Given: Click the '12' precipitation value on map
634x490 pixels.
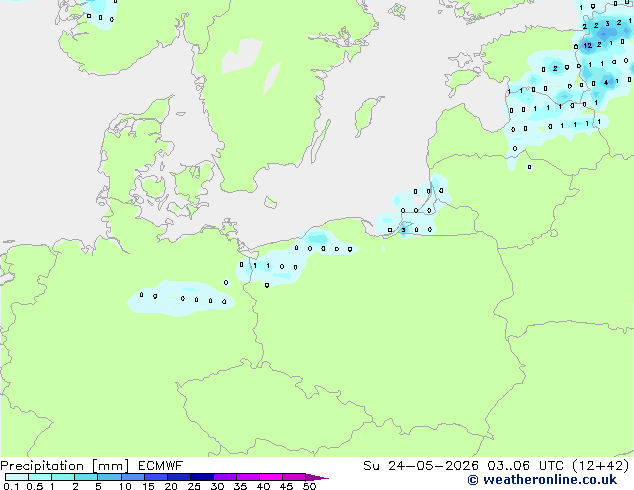Looking at the screenshot, I should [588, 46].
